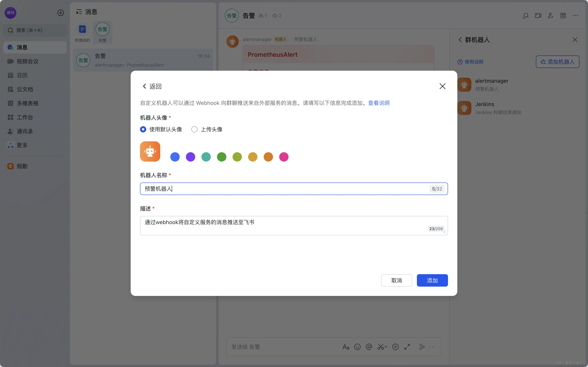588x367 pixels.
Task: Click the @ mention icon in message box
Action: coord(369,347)
